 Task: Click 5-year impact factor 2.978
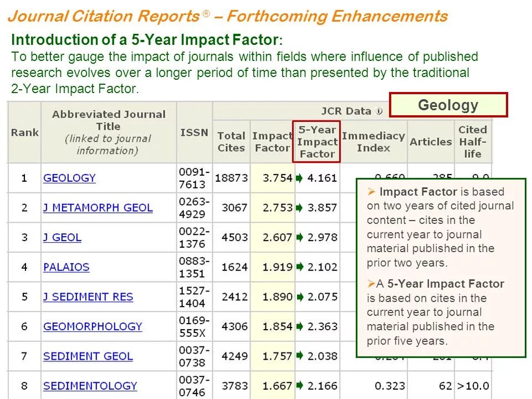[x=322, y=237]
